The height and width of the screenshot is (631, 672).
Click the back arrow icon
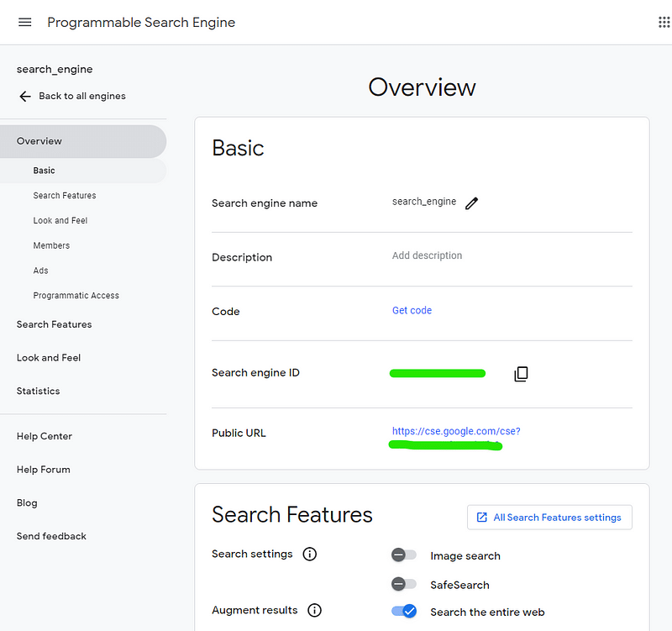tap(25, 97)
